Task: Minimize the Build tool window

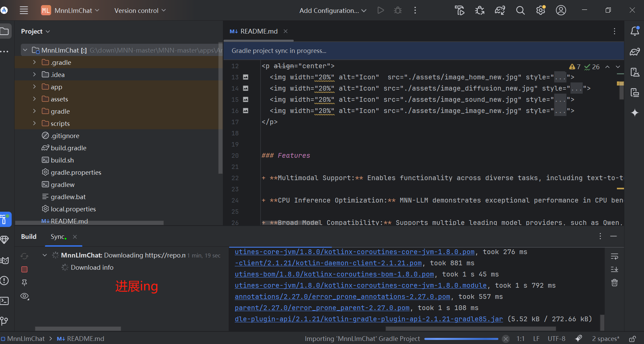Action: (x=614, y=236)
